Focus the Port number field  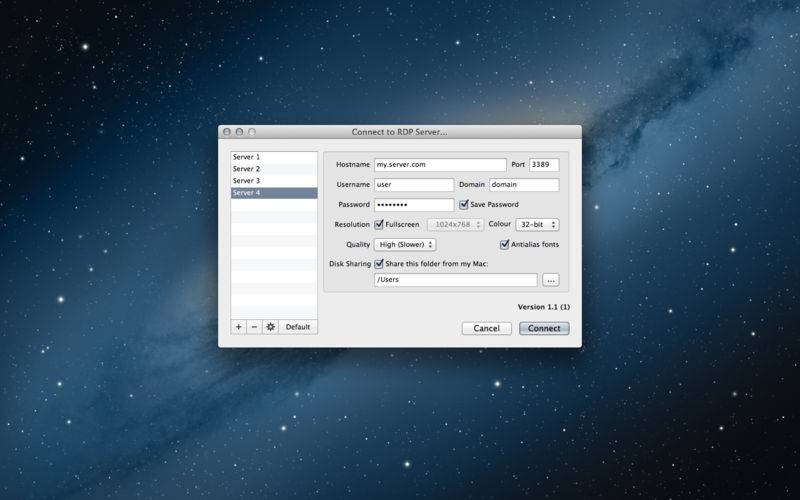coord(544,165)
